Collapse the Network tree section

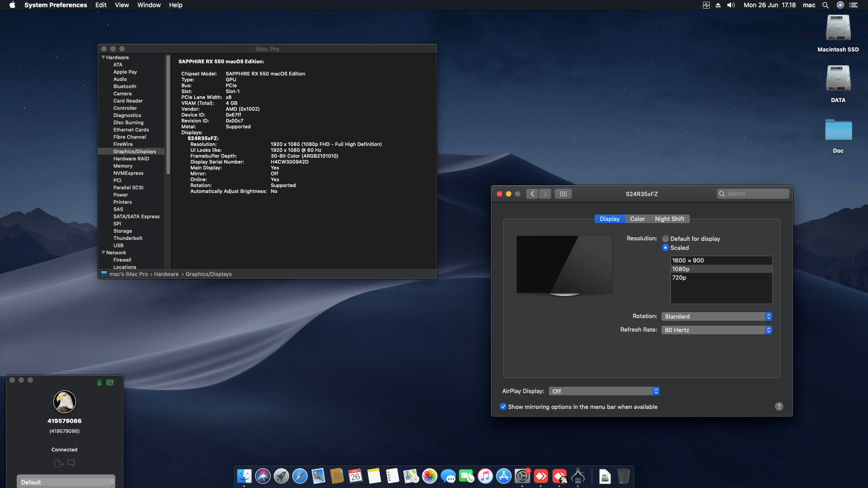click(103, 253)
